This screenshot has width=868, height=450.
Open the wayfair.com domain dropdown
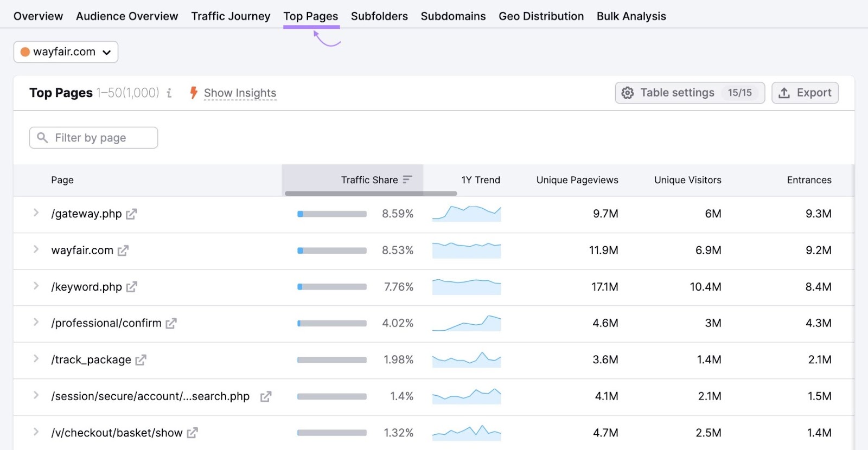pyautogui.click(x=66, y=52)
